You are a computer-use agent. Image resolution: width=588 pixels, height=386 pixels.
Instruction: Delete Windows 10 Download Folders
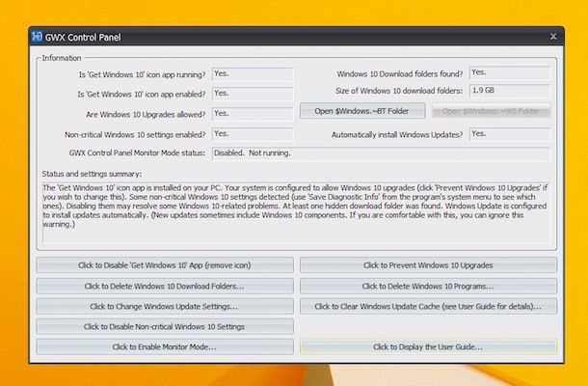pyautogui.click(x=165, y=286)
